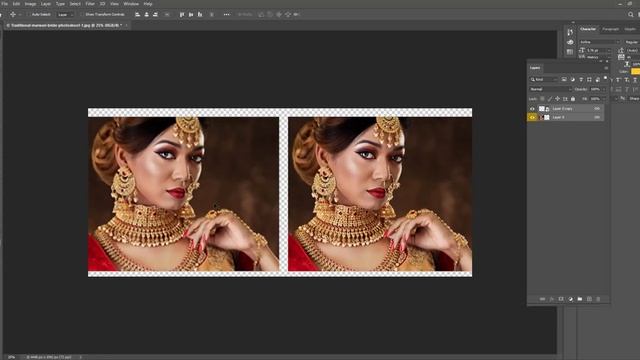Click the align vertical centers icon
Screen dimensions: 640x360
[191, 14]
